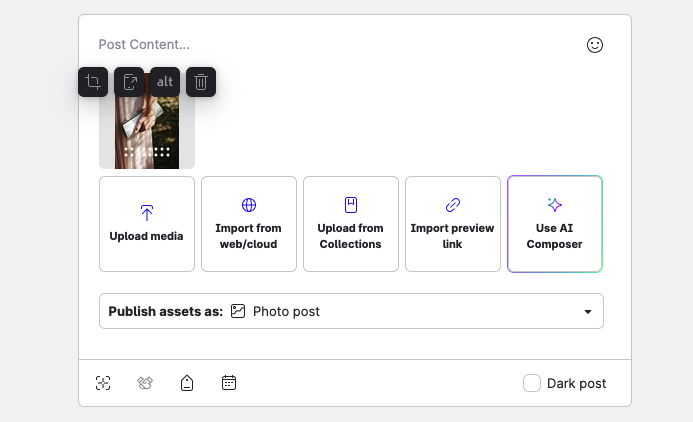Enable the Dark post checkbox

(x=532, y=383)
